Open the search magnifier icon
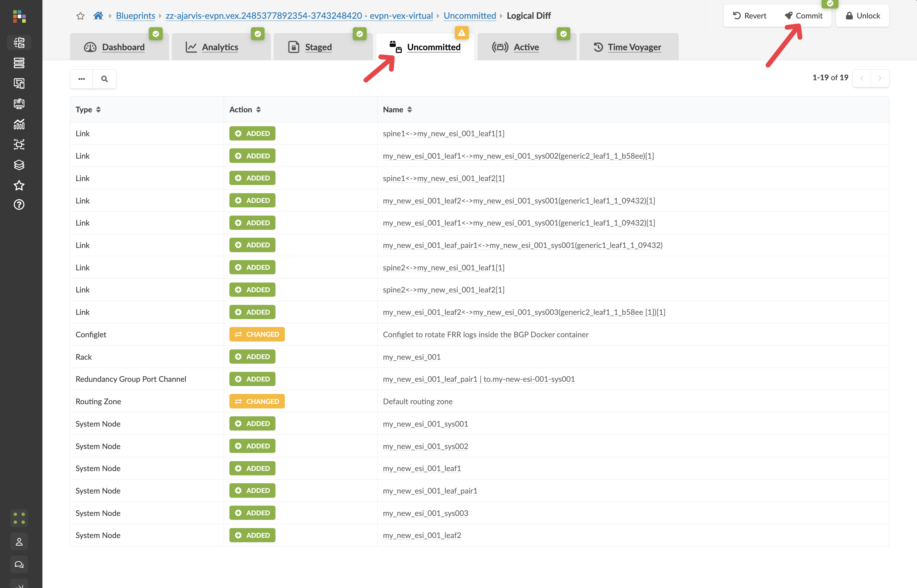 (x=104, y=79)
